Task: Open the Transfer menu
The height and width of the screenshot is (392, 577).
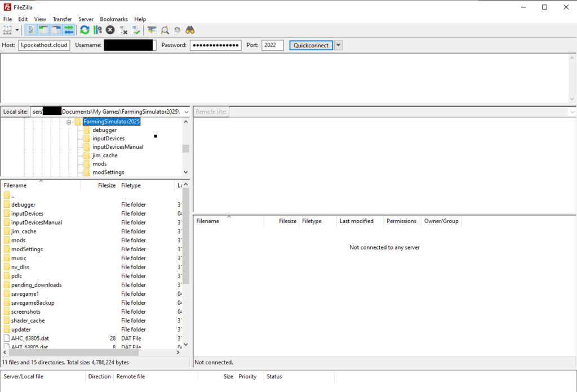Action: click(62, 19)
